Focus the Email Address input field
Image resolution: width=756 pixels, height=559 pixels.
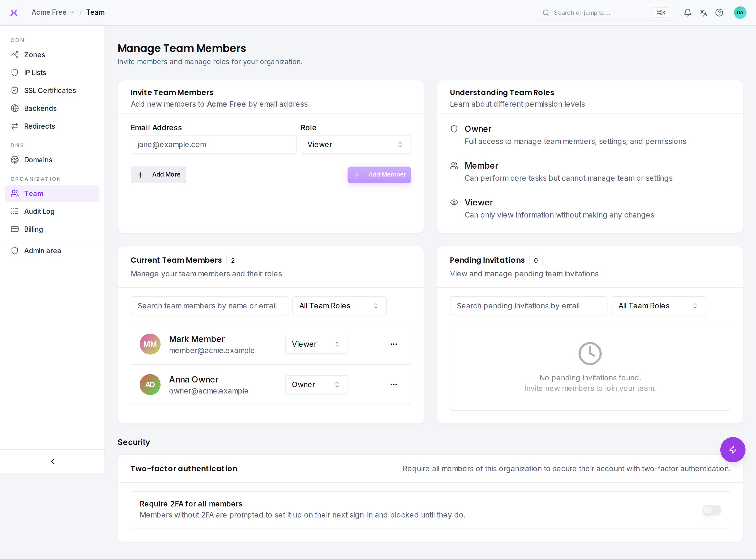213,144
